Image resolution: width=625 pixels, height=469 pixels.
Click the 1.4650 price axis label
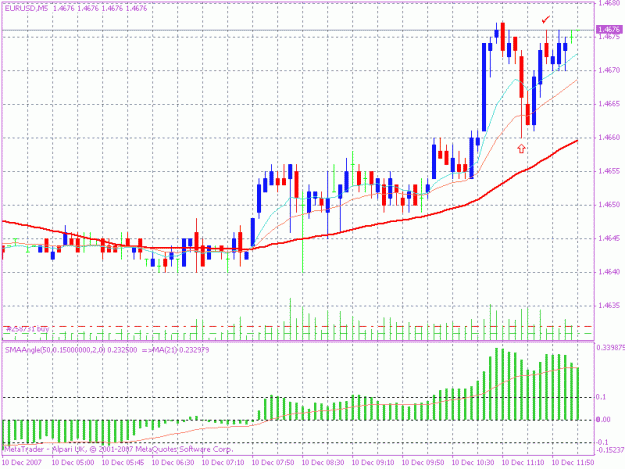[609, 205]
